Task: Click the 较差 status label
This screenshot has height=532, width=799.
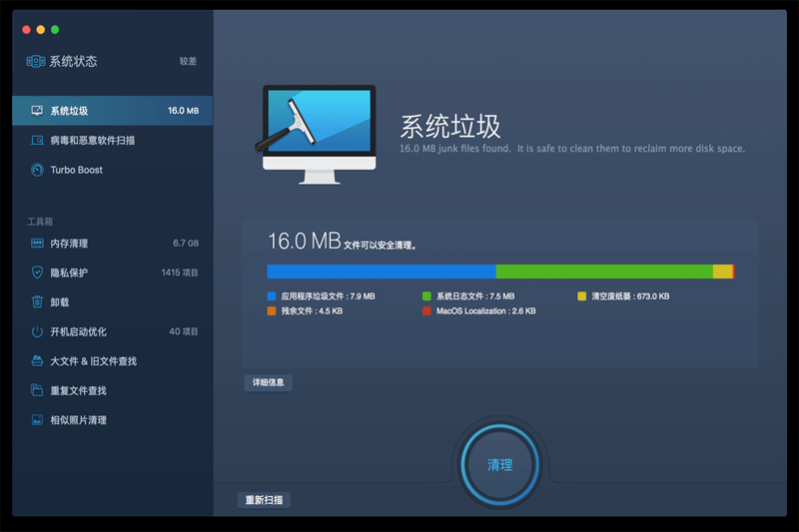Action: (x=188, y=61)
